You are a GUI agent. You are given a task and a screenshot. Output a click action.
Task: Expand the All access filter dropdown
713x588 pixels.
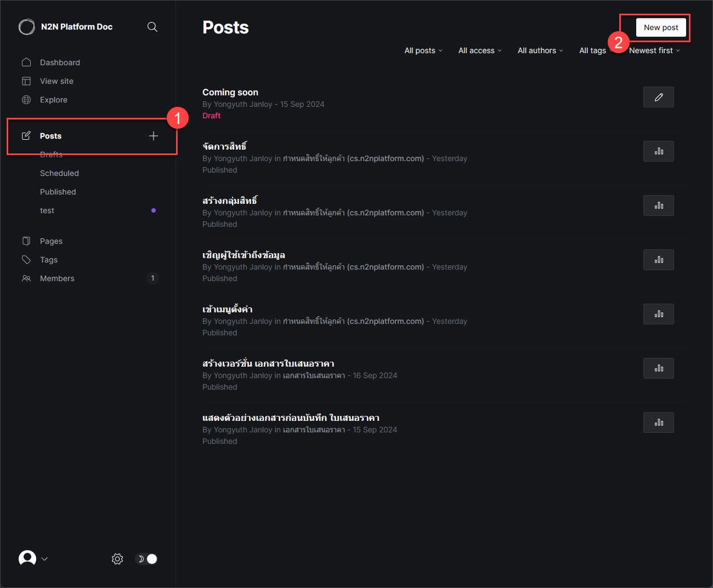479,50
